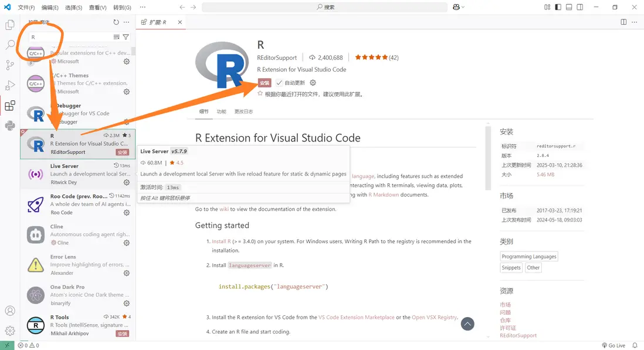Viewport: 644px width, 350px height.
Task: Go back with navigation arrow
Action: pyautogui.click(x=182, y=7)
